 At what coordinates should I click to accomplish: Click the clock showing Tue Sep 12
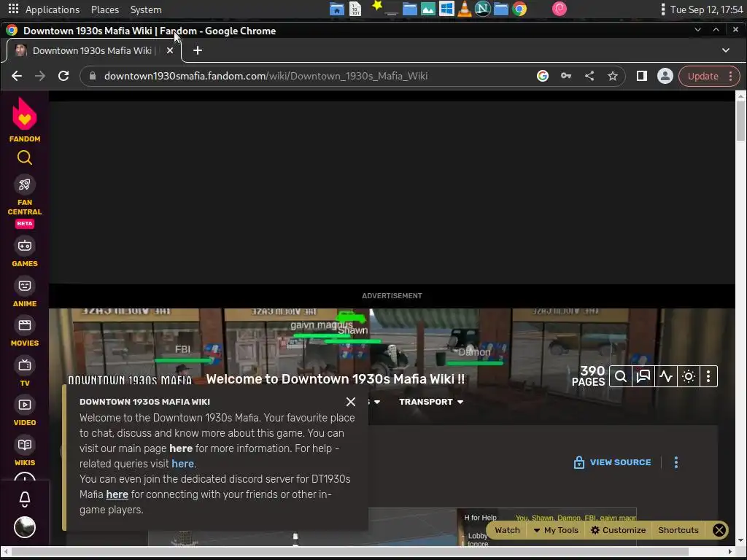click(706, 9)
